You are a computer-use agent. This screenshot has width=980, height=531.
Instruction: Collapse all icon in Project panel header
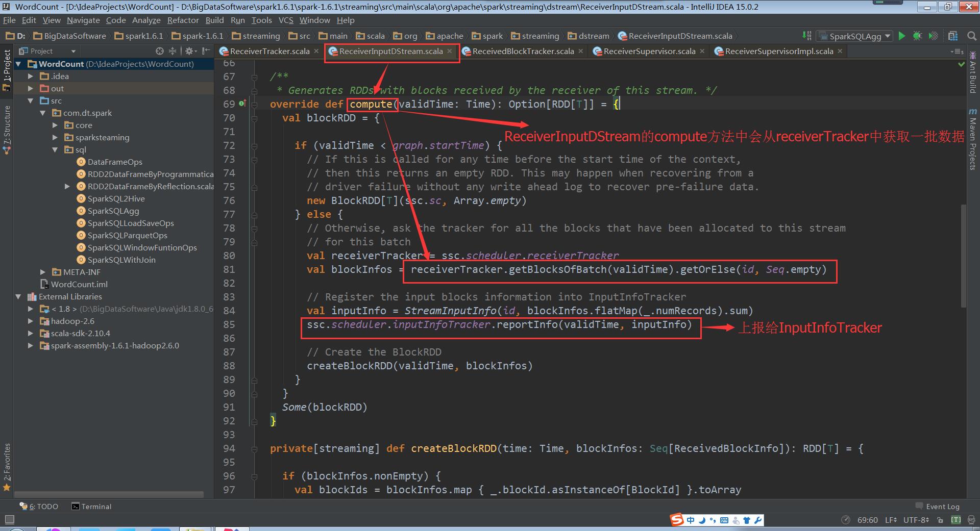(173, 51)
